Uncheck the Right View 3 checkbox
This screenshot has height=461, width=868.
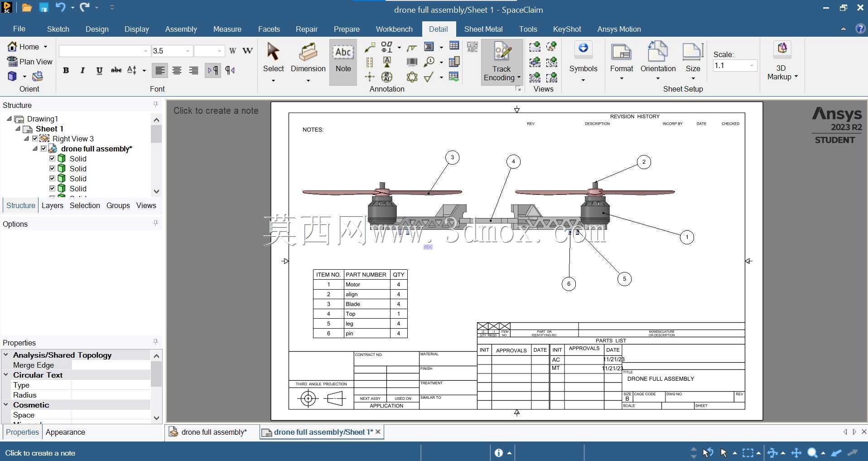pyautogui.click(x=35, y=138)
